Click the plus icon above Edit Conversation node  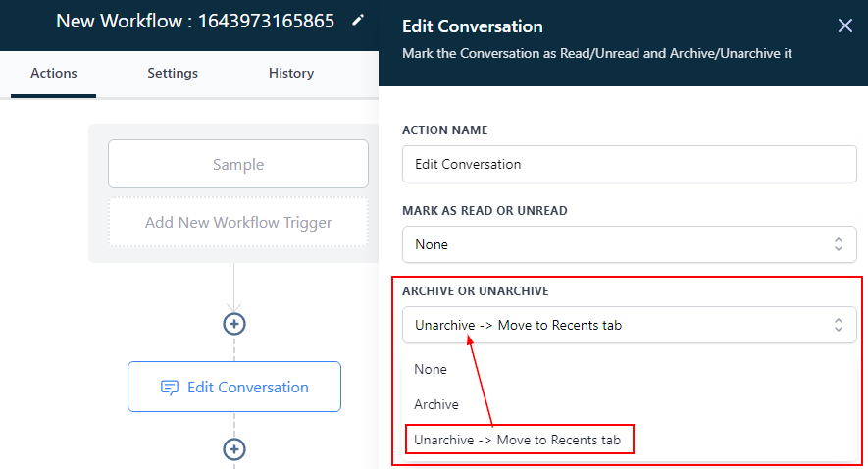pos(234,323)
